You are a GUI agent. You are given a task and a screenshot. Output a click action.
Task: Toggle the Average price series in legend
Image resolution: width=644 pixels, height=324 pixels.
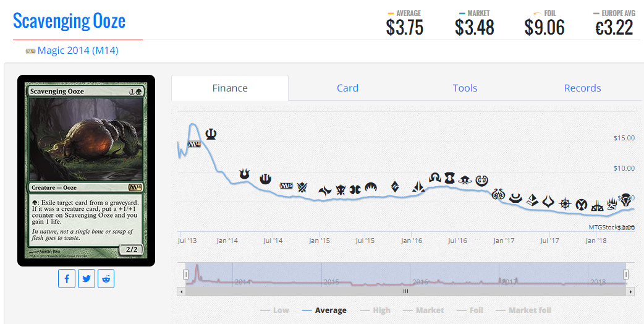point(324,310)
